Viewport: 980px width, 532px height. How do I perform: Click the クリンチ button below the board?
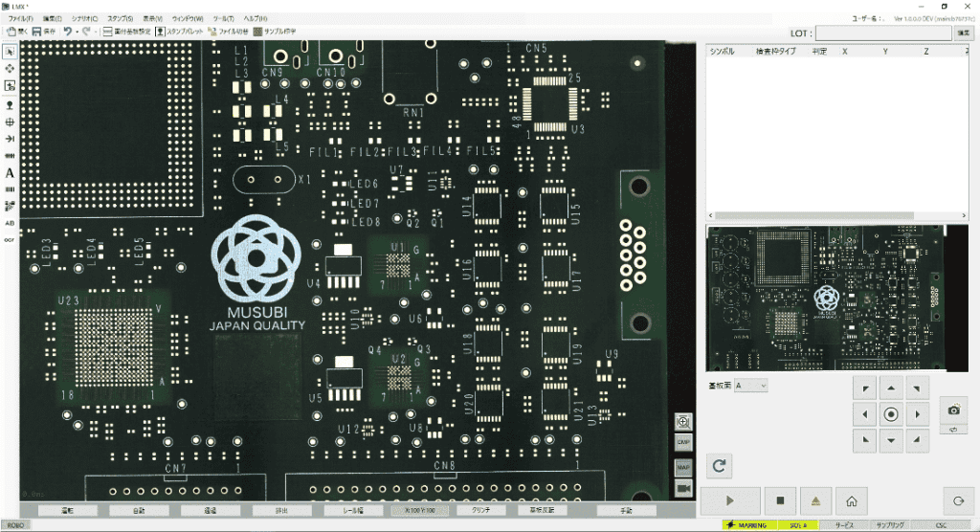(483, 511)
